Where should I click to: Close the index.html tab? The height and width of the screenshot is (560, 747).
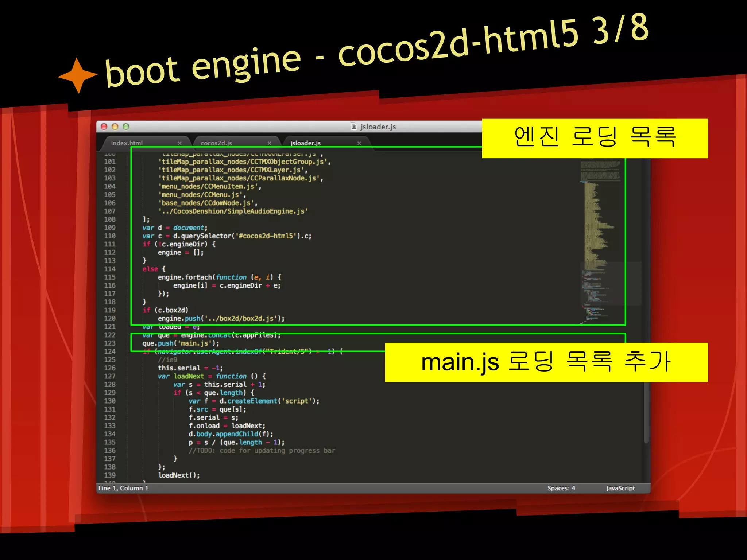pos(179,143)
